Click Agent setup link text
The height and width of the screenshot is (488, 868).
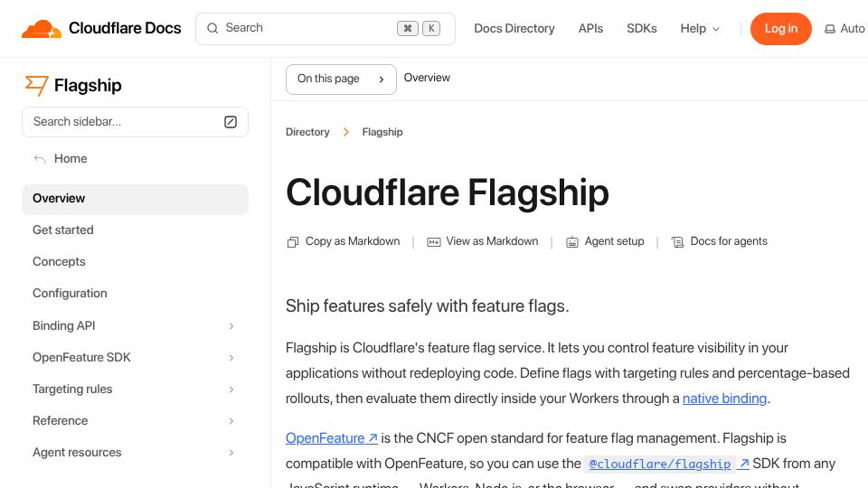point(615,241)
